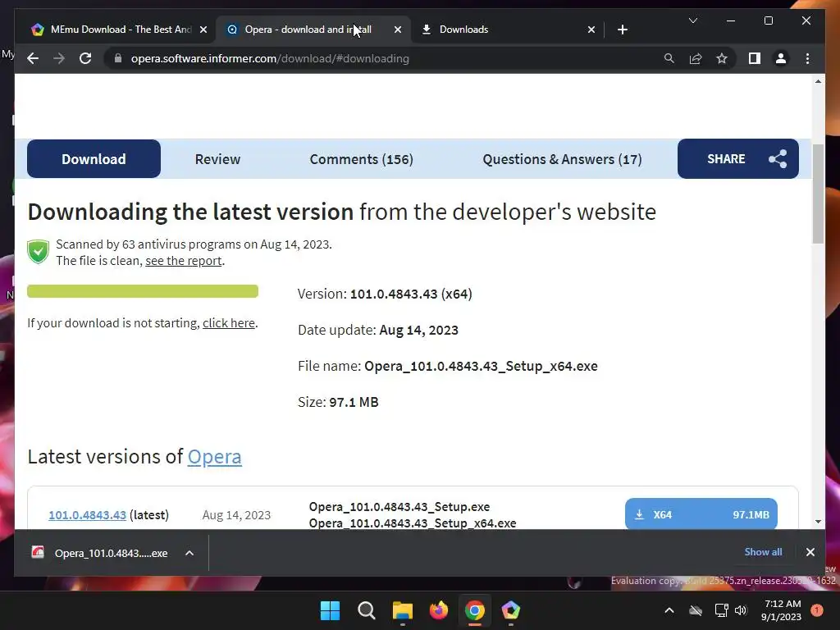Open the cloud sync tray icon
The height and width of the screenshot is (630, 840).
[696, 610]
